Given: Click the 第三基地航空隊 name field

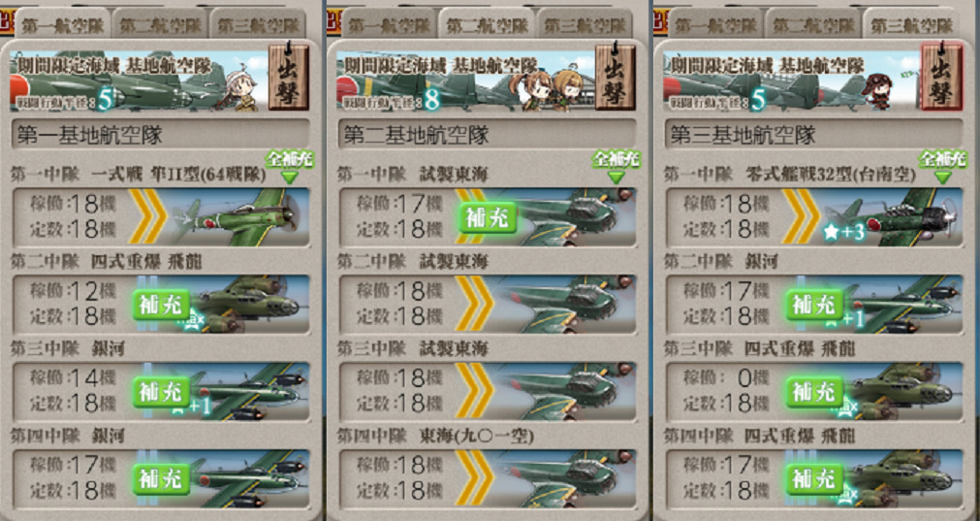Looking at the screenshot, I should pyautogui.click(x=814, y=134).
